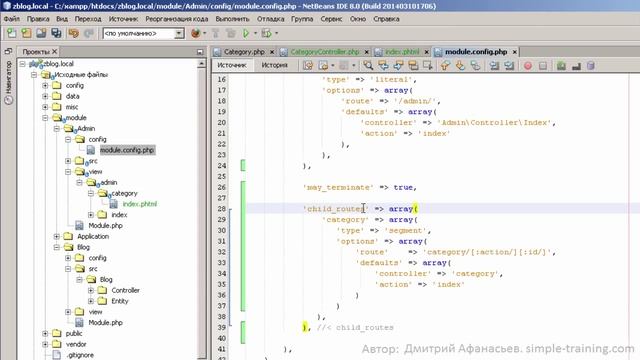This screenshot has height=360, width=640.
Task: Select module.config.php in project tree
Action: tap(127, 150)
